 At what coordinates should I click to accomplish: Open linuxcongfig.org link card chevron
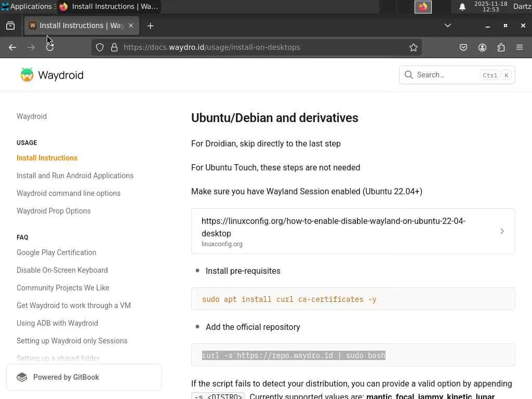[502, 231]
